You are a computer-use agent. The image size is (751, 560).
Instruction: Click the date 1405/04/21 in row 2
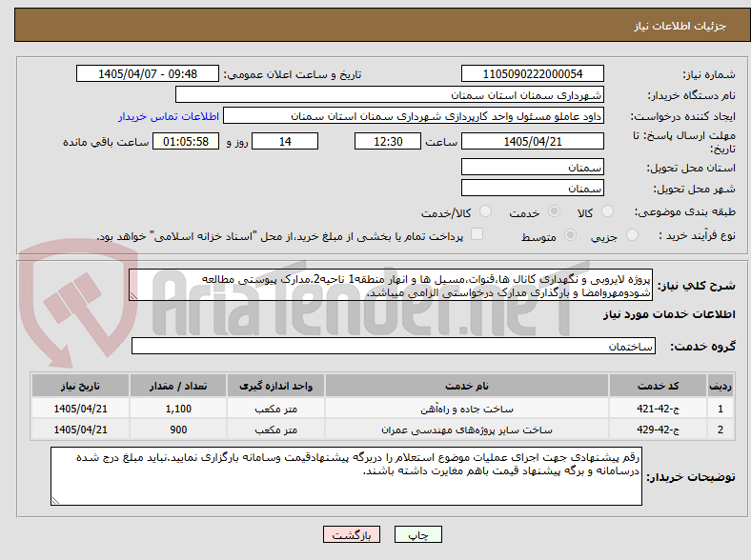pyautogui.click(x=80, y=430)
